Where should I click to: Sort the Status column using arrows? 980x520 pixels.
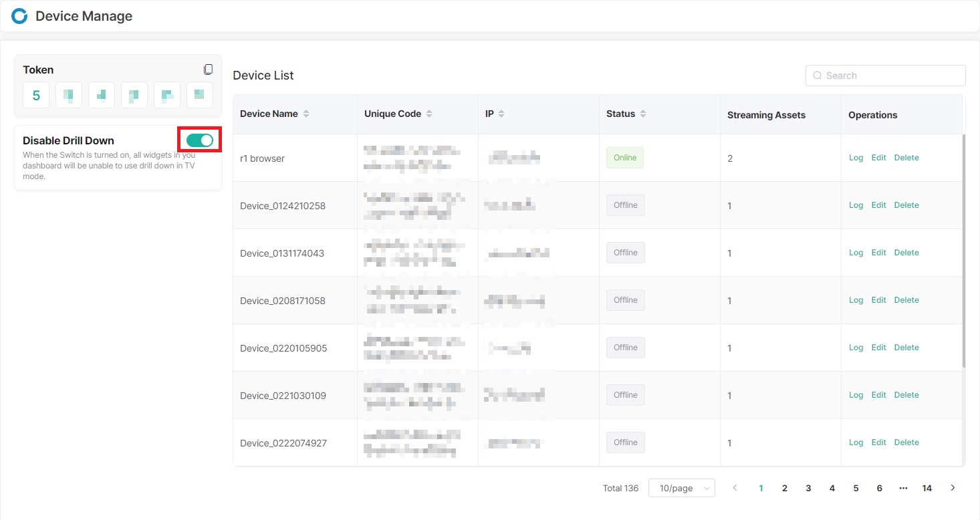[642, 114]
